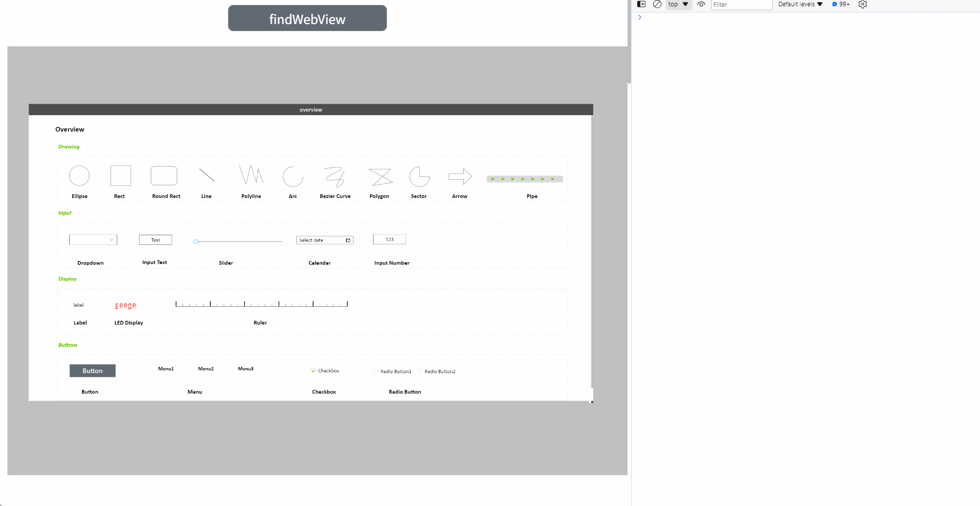Viewport: 980px width, 506px height.
Task: Click the slider handle circle
Action: [196, 242]
